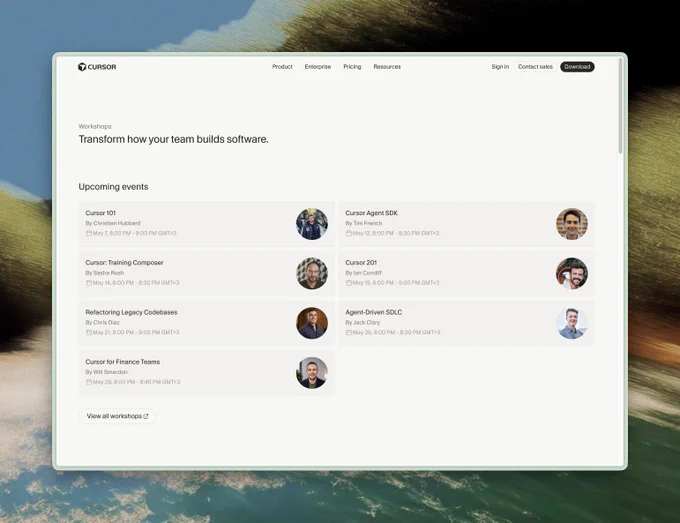Click Chris Diaz's avatar photo
Screen dimensions: 680x523
tap(312, 323)
